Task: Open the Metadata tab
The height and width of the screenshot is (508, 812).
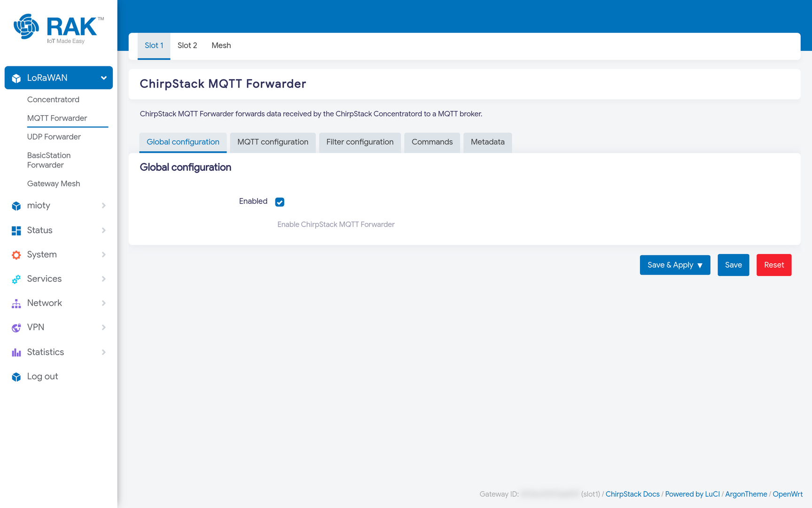Action: point(487,142)
